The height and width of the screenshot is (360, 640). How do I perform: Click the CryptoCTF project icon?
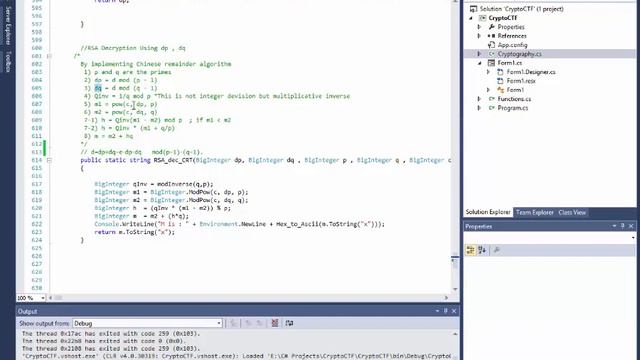482,18
